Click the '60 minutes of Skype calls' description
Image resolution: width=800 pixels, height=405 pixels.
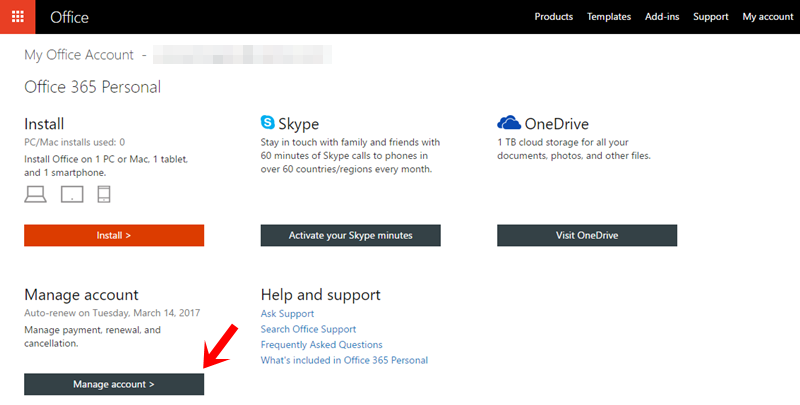pyautogui.click(x=350, y=156)
